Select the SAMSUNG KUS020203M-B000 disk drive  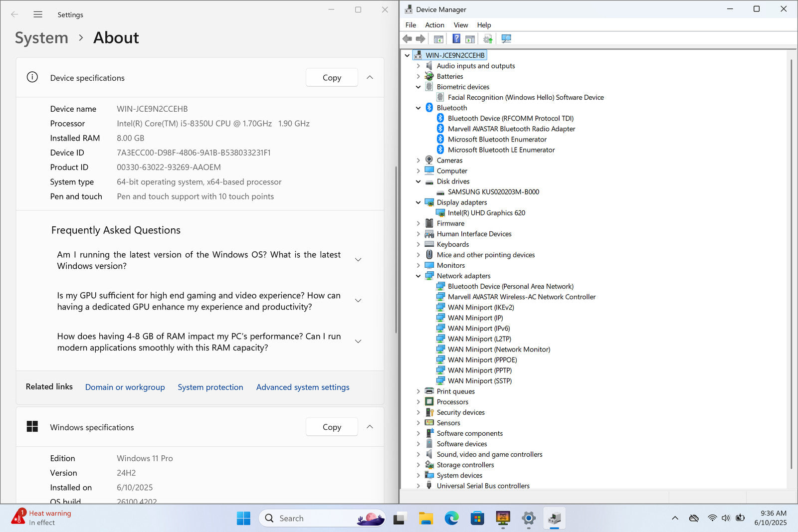point(493,192)
